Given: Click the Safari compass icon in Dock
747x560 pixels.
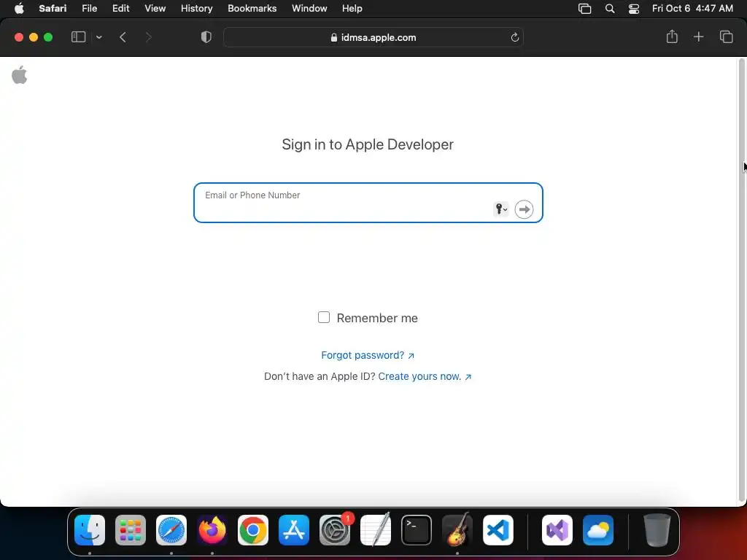Looking at the screenshot, I should point(171,530).
